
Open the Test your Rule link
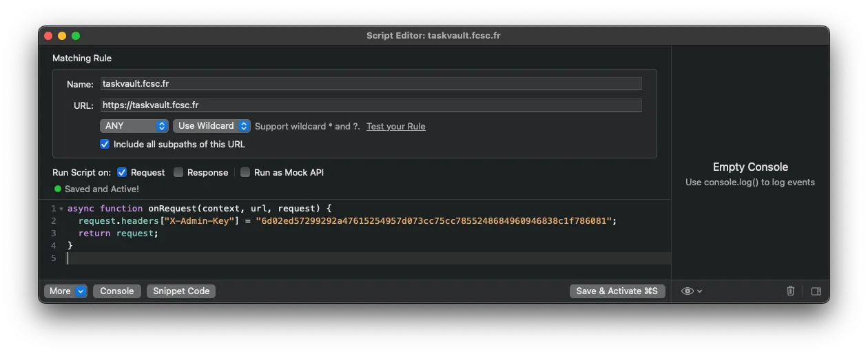coord(395,127)
